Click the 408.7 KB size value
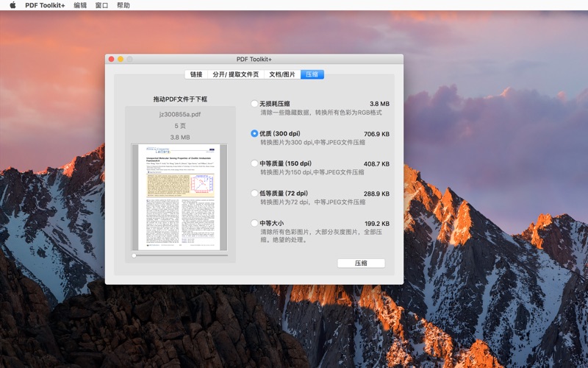Viewport: 588px width, 368px height. (x=376, y=163)
